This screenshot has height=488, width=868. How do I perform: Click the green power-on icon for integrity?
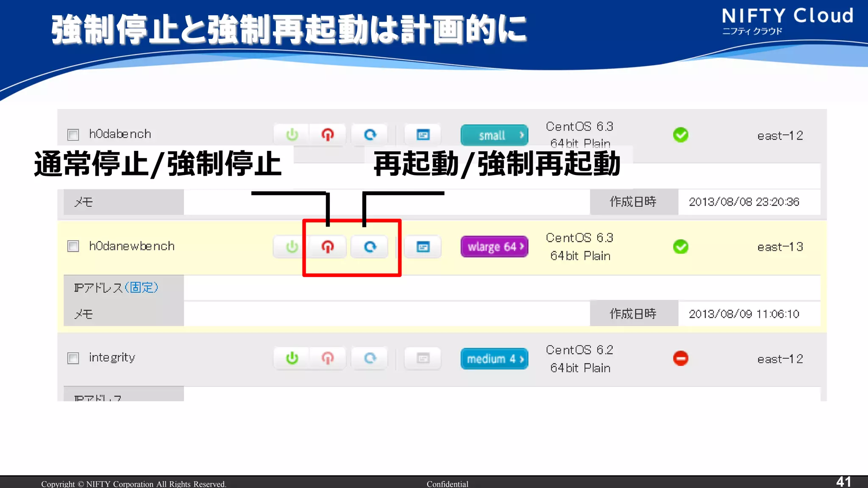pyautogui.click(x=292, y=358)
